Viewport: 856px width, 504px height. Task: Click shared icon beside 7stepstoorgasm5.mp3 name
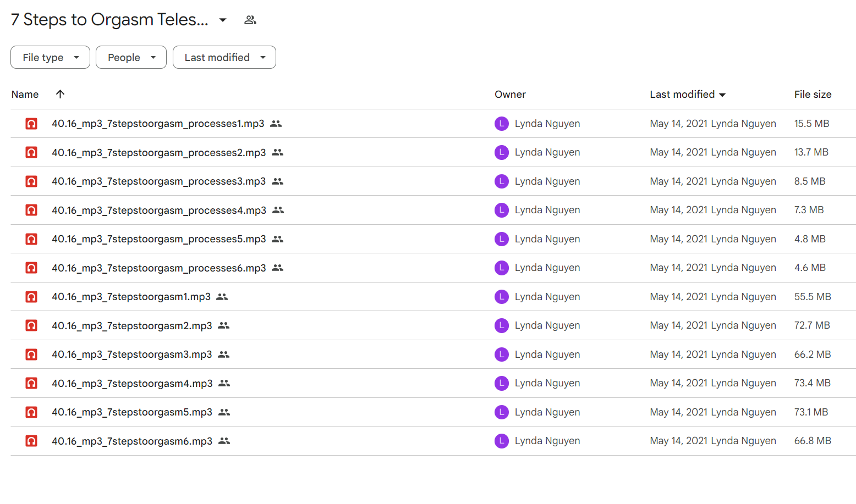224,412
